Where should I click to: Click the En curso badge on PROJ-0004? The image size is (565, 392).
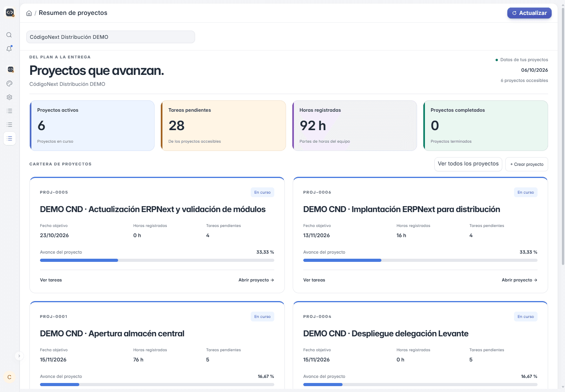coord(526,317)
